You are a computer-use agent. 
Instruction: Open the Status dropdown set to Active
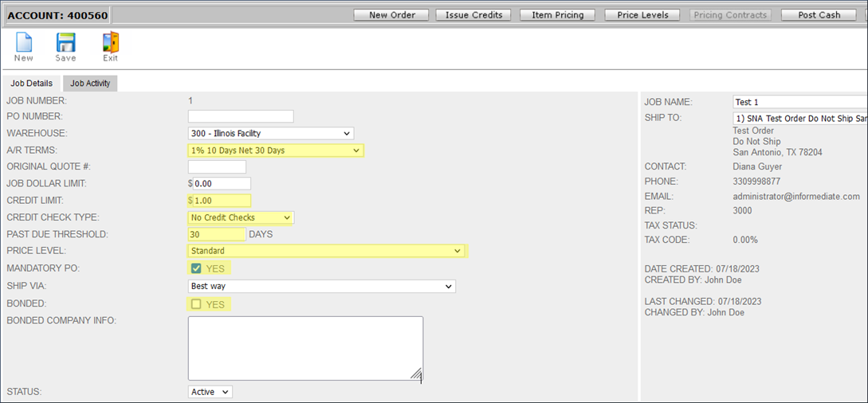210,391
